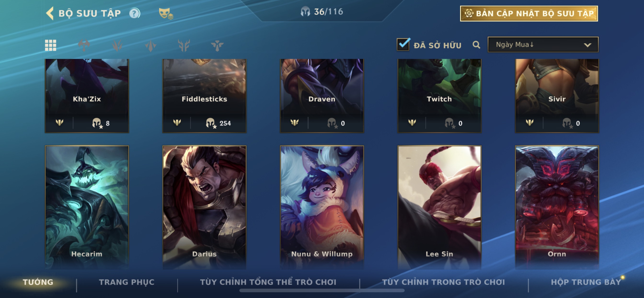Filter champions by the last role icon
The width and height of the screenshot is (644, 298).
point(217,45)
